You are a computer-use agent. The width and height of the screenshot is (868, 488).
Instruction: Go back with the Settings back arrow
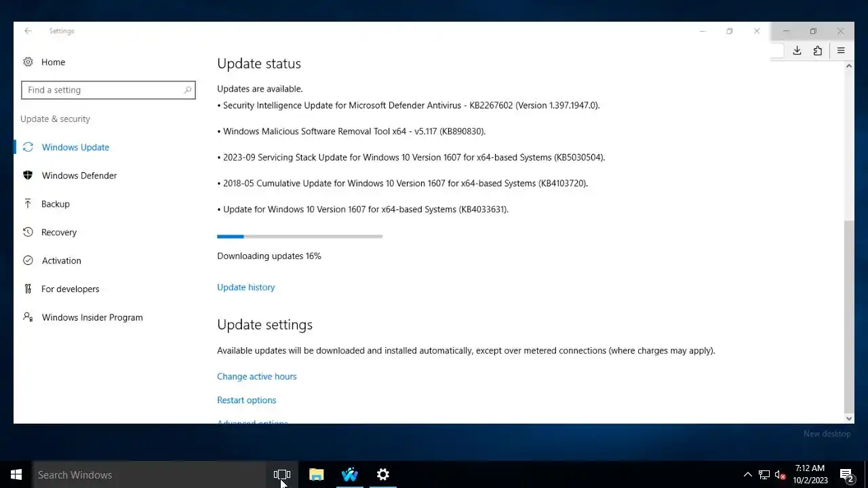(28, 31)
